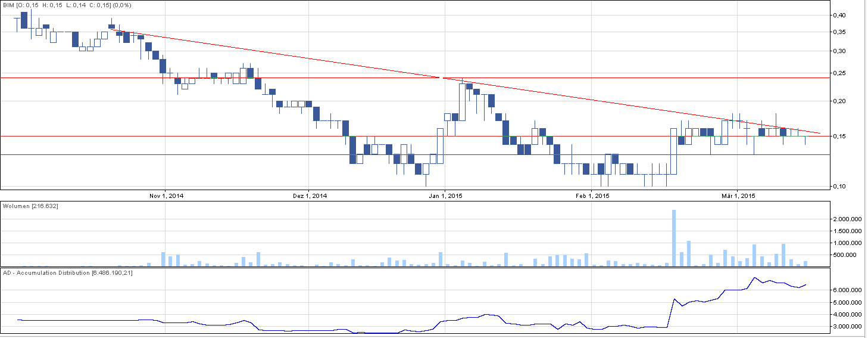The height and width of the screenshot is (338, 868).
Task: Click the 2.000.000 volume axis label
Action: pos(847,219)
